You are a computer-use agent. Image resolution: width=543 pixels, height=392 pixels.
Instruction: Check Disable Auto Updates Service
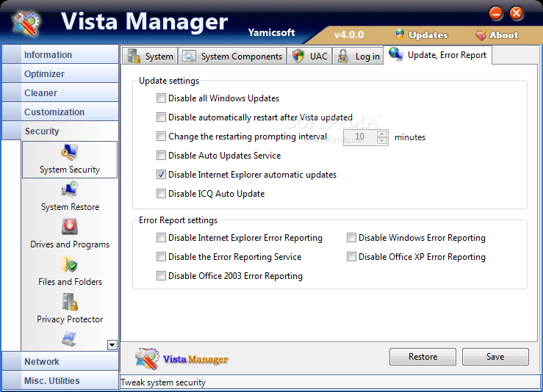(x=161, y=156)
